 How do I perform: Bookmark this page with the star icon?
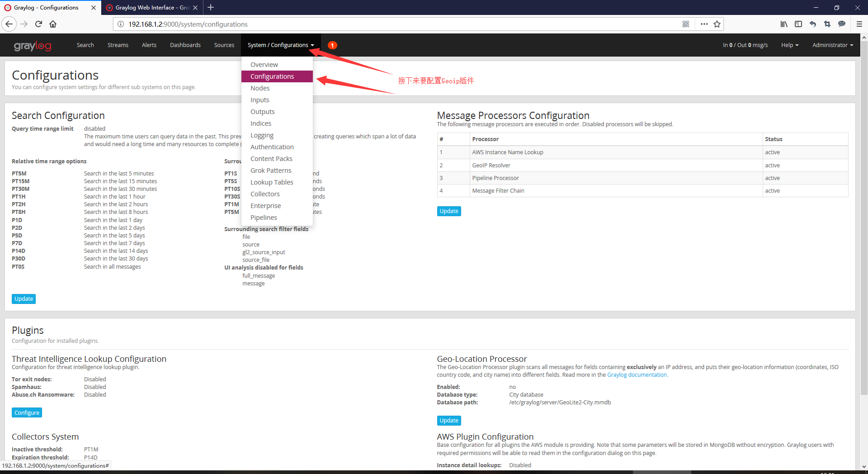pos(717,24)
